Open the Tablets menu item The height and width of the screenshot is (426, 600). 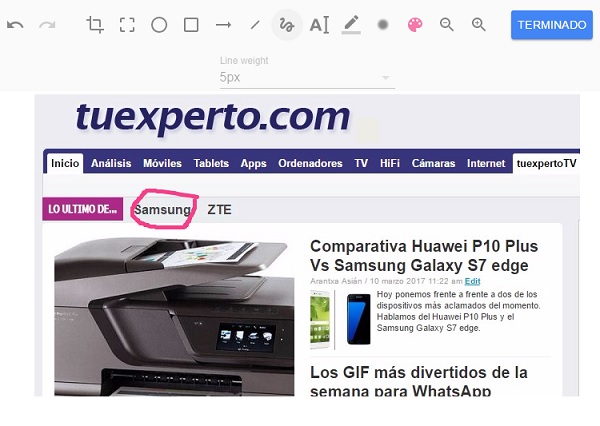click(211, 163)
